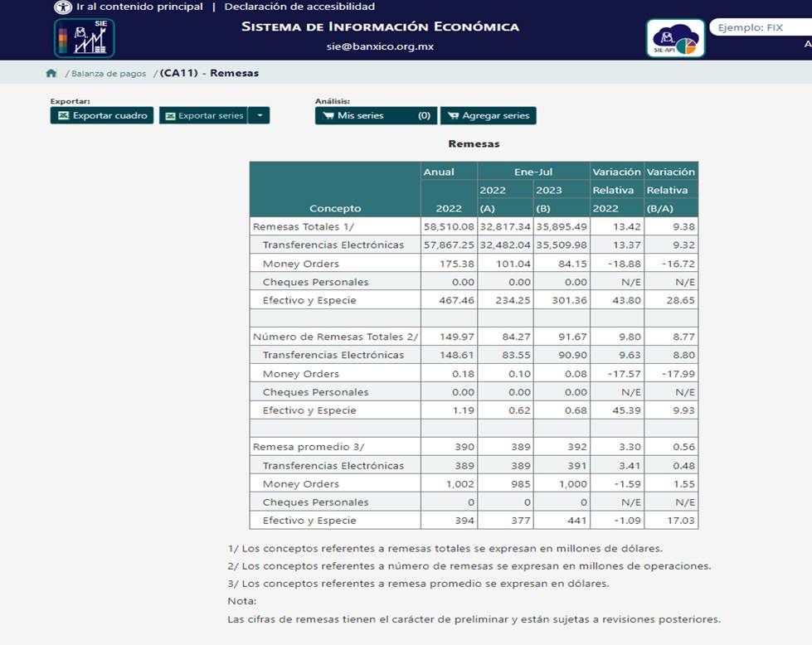Click the Excel icon in Exportar cuadro
Screen dimensions: 812x645
[63, 116]
